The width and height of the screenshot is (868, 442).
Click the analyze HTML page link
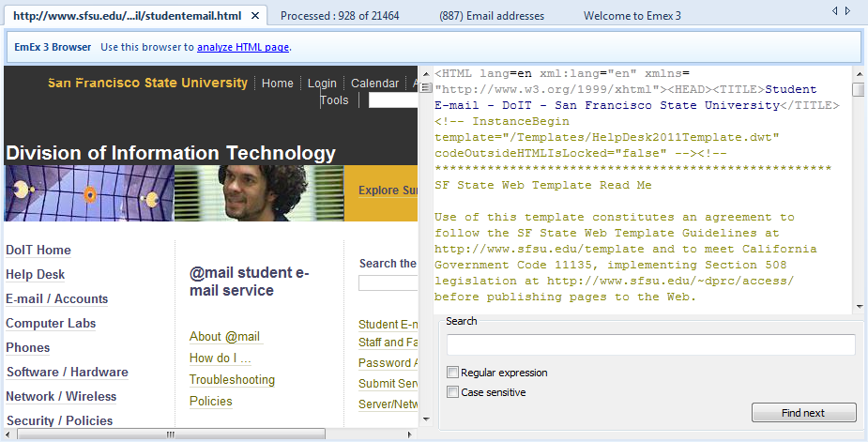[243, 47]
